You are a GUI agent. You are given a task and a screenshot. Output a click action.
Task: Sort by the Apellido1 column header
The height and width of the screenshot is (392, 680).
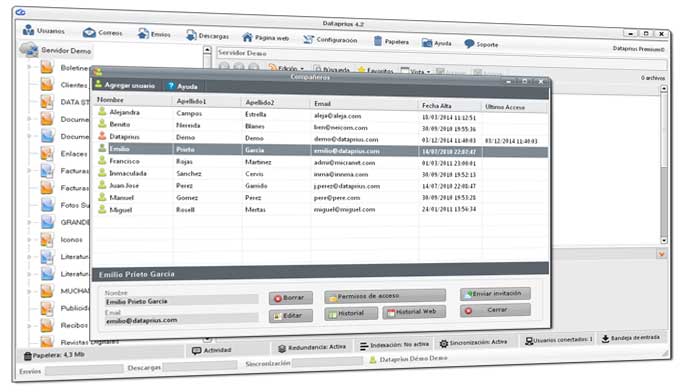[x=191, y=101]
